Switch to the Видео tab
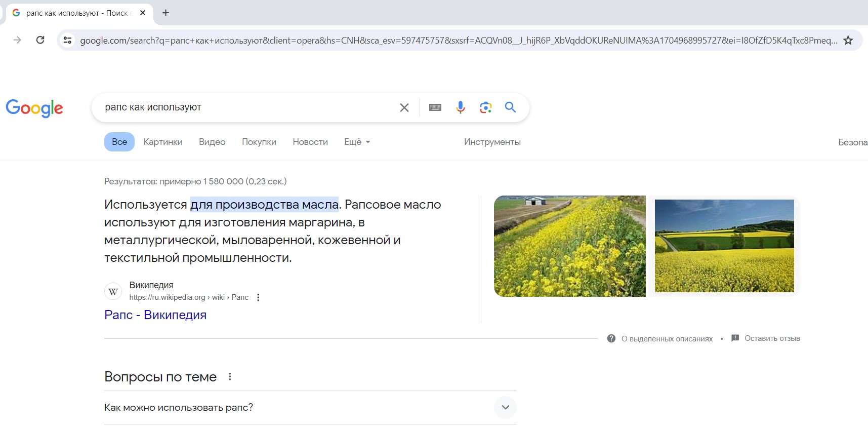The width and height of the screenshot is (868, 427). [212, 142]
